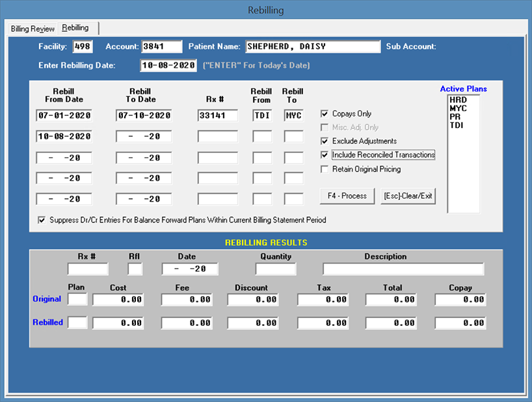Focus the Patient Name field

(312, 47)
